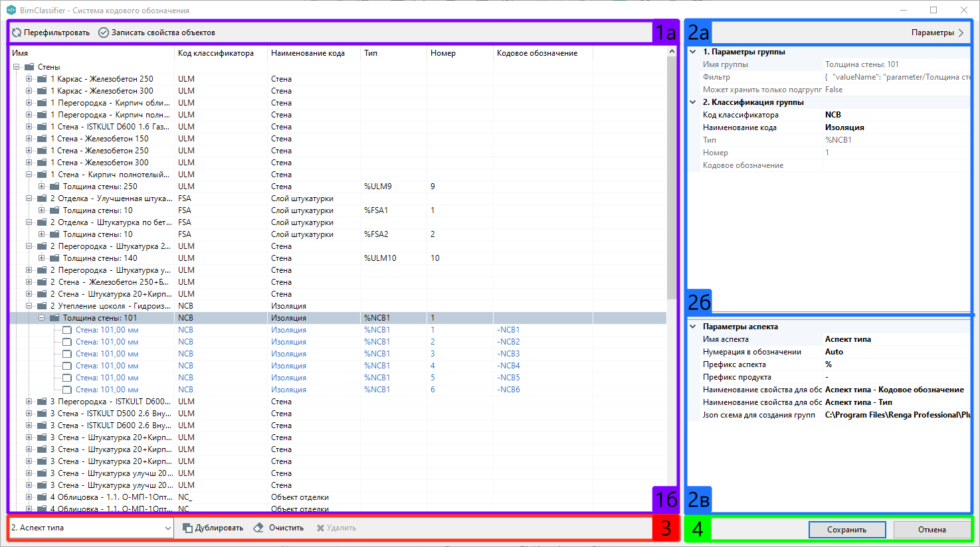Image resolution: width=980 pixels, height=547 pixels.
Task: Collapse the Толщина стены: 101 group
Action: pyautogui.click(x=42, y=318)
